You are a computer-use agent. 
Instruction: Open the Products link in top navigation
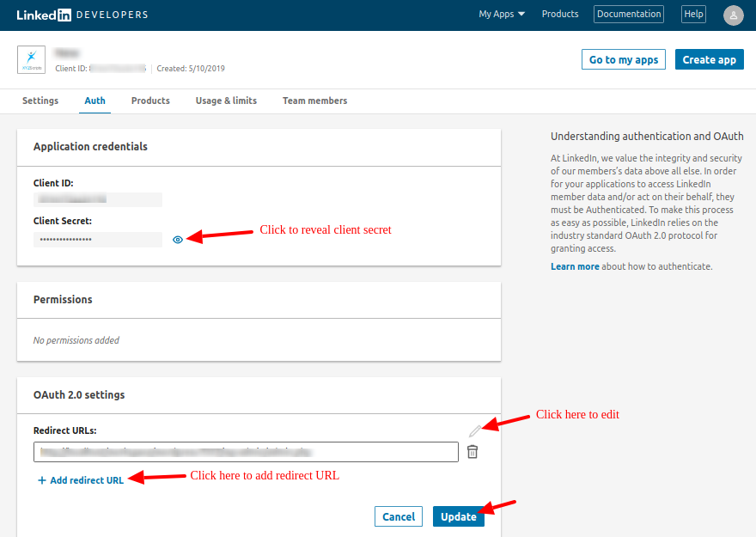click(560, 14)
